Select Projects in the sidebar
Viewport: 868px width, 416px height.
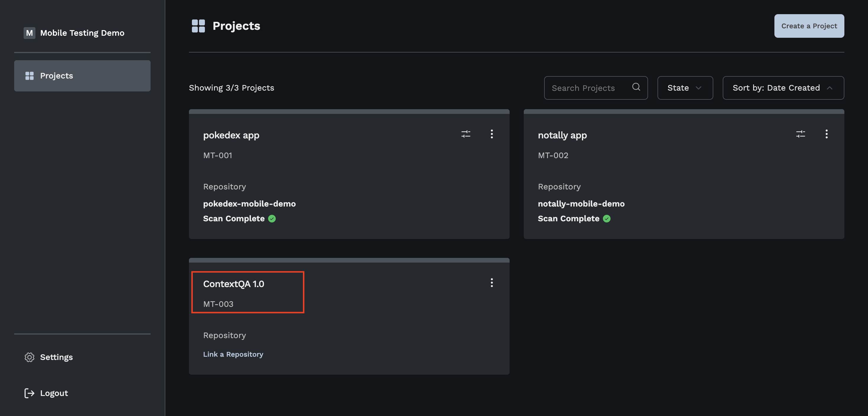coord(82,76)
